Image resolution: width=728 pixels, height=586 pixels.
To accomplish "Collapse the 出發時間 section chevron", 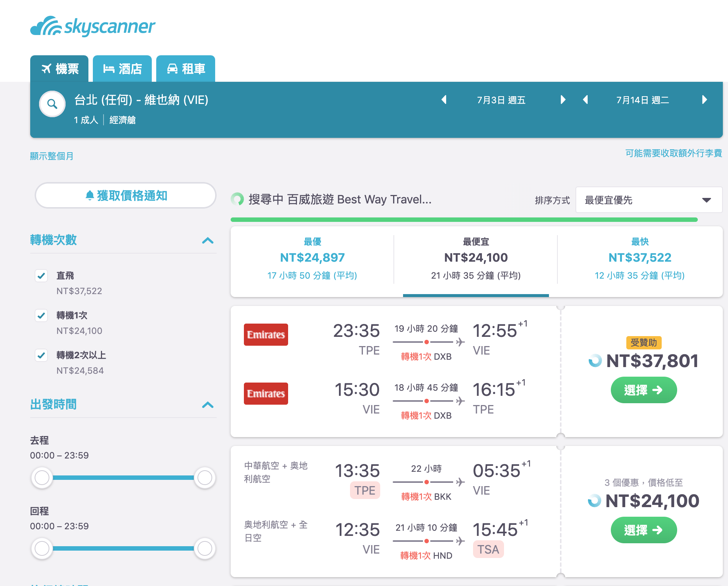I will pos(208,405).
